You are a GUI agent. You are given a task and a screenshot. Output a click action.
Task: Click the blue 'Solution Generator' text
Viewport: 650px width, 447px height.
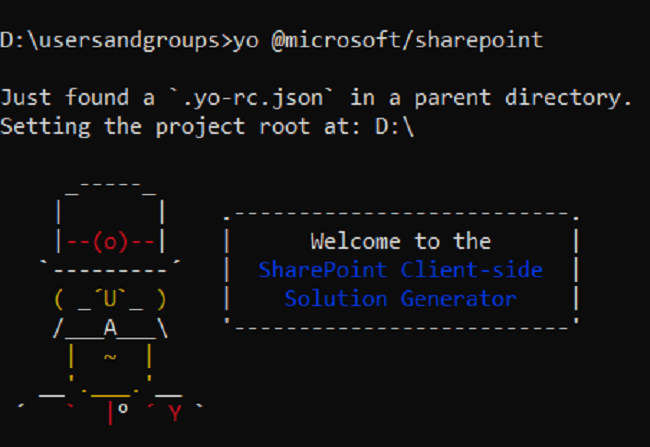400,299
